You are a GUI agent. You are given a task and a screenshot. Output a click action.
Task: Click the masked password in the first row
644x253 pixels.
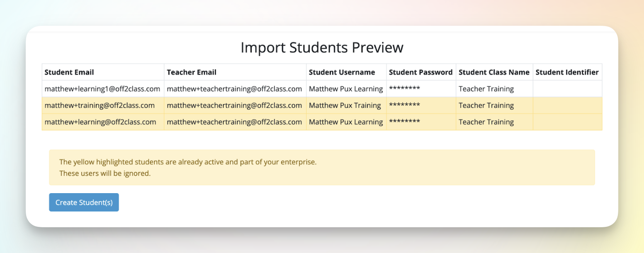[404, 89]
